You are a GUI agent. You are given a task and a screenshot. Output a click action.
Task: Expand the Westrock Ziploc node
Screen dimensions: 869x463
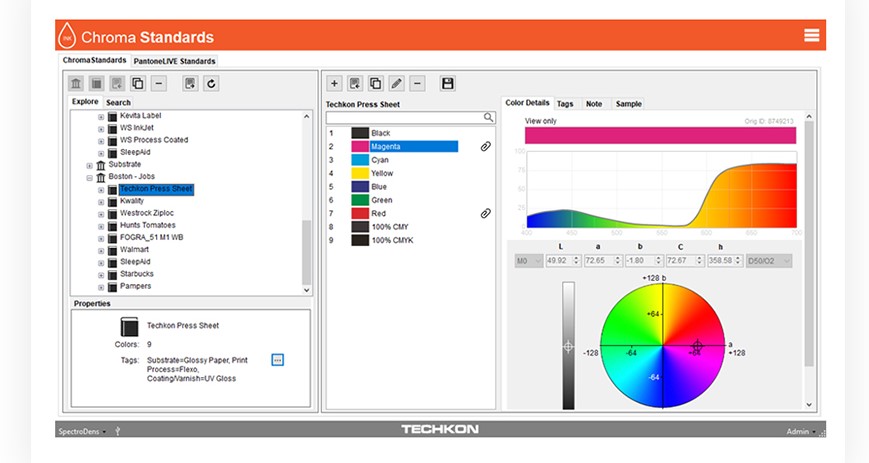(101, 215)
